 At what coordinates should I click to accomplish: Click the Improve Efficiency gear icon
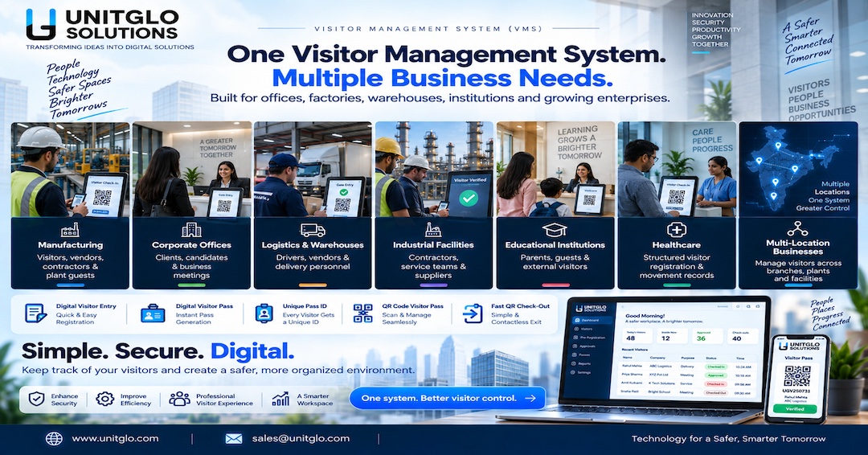105,399
